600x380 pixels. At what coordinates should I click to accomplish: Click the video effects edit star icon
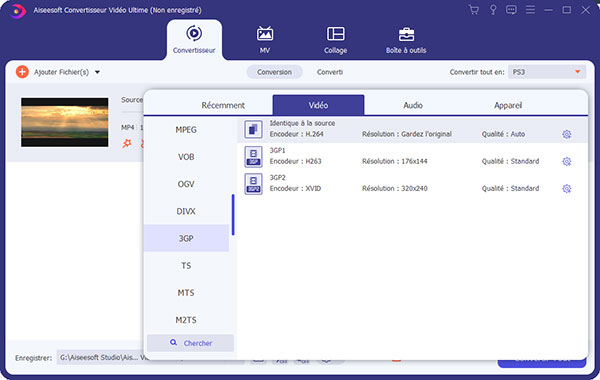127,144
